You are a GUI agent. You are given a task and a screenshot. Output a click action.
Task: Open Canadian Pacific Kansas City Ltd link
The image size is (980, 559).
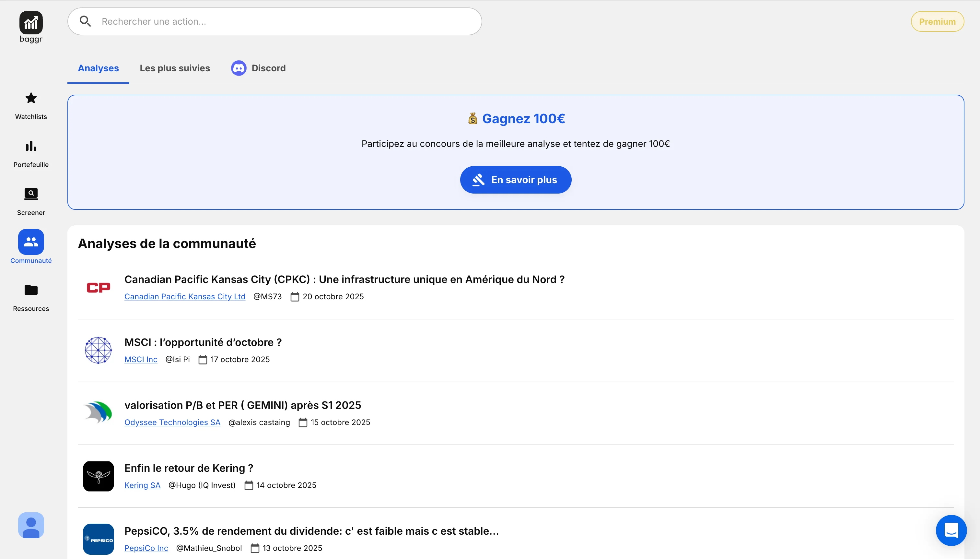185,296
